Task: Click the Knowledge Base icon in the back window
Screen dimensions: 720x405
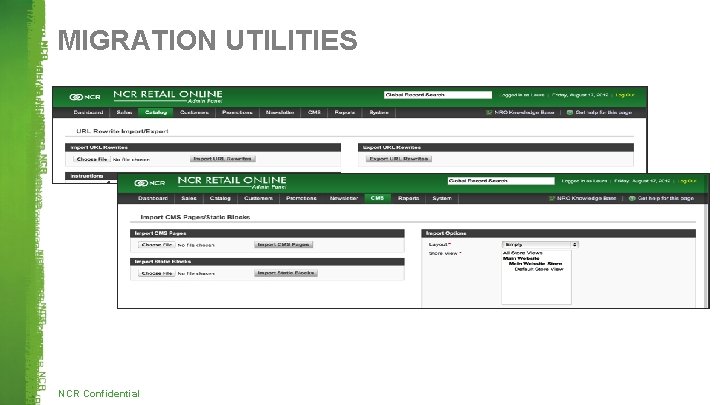Action: 489,112
